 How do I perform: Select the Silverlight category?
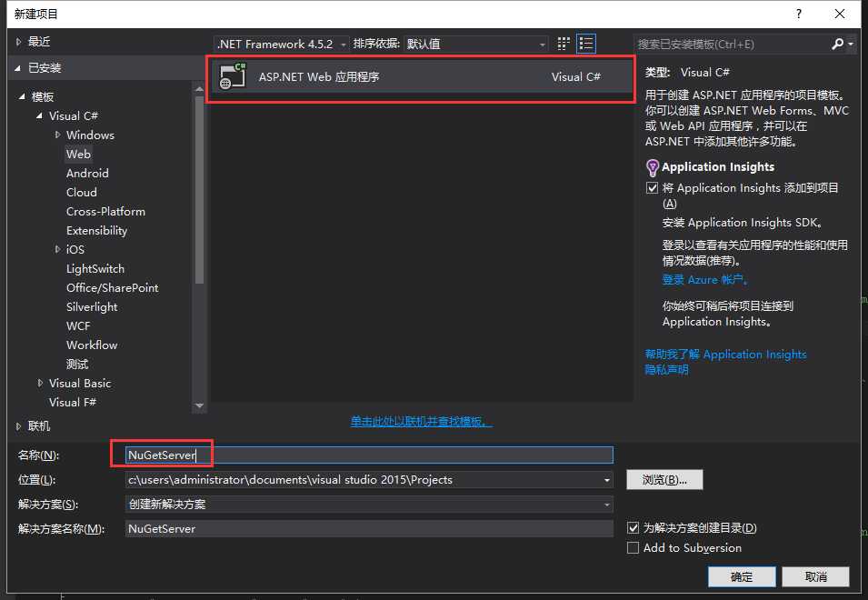tap(92, 306)
